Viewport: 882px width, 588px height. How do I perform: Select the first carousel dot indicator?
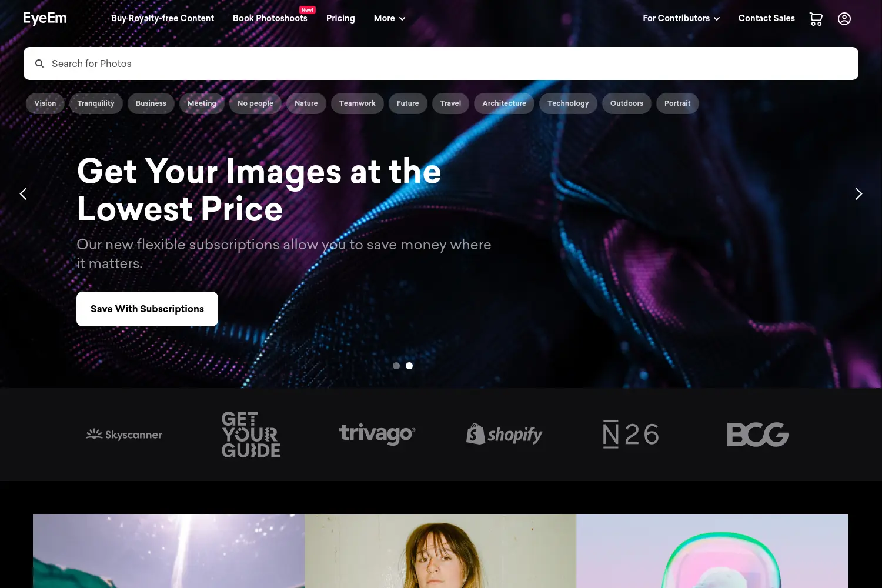pos(396,366)
